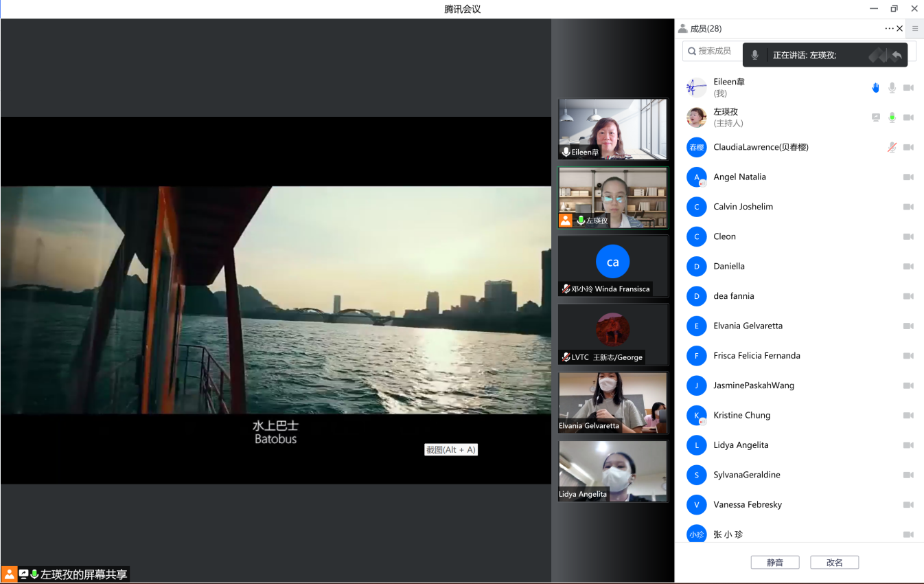Click muted mic icon beside ClaudiaLawrence

[892, 147]
